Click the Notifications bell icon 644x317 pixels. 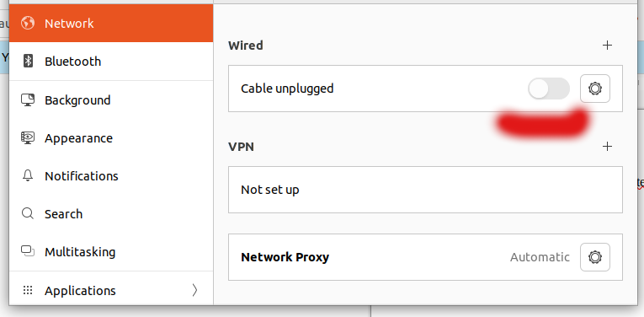coord(28,175)
